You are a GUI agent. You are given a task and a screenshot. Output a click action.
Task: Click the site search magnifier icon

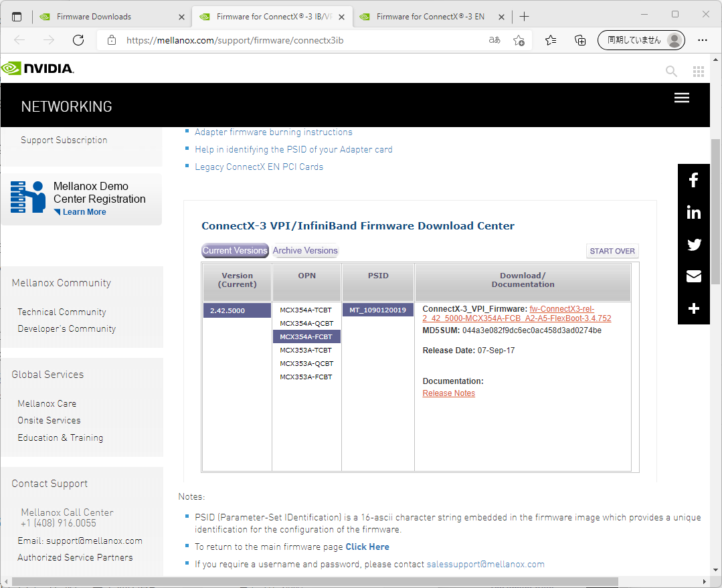(x=671, y=71)
